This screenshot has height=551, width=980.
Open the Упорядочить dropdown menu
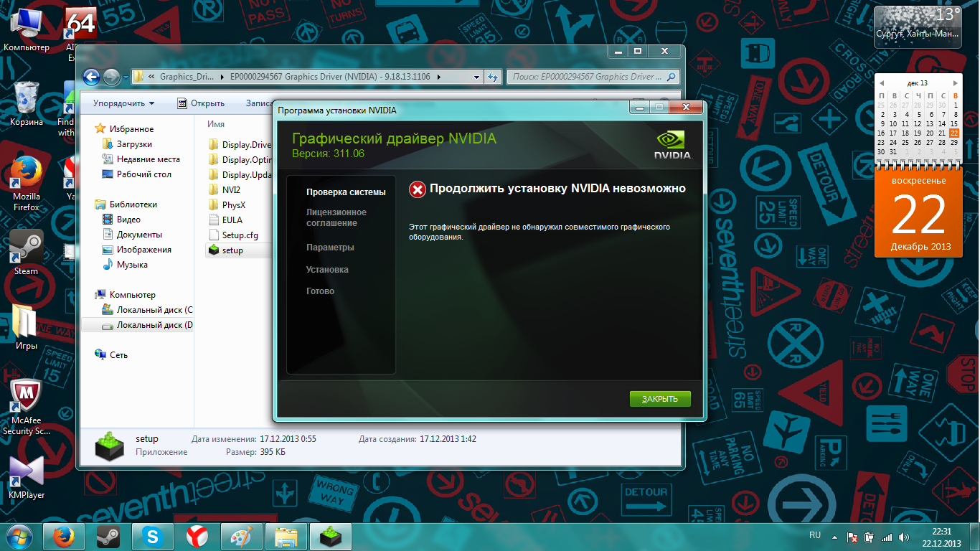(x=123, y=103)
